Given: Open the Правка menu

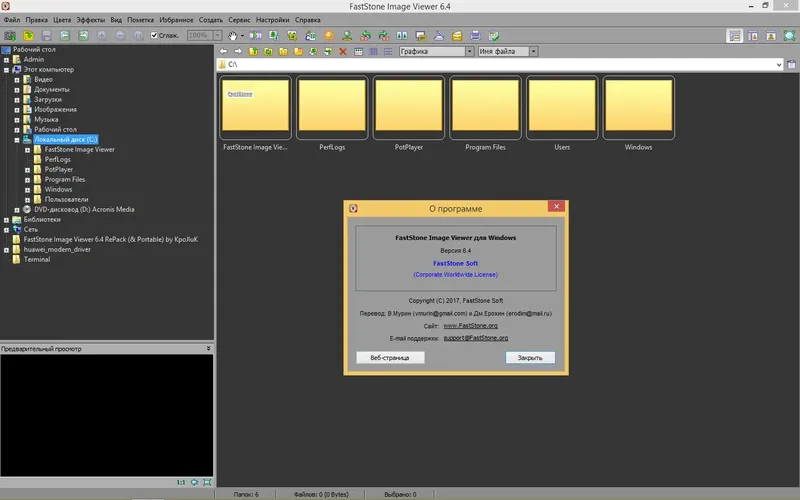Looking at the screenshot, I should point(37,20).
